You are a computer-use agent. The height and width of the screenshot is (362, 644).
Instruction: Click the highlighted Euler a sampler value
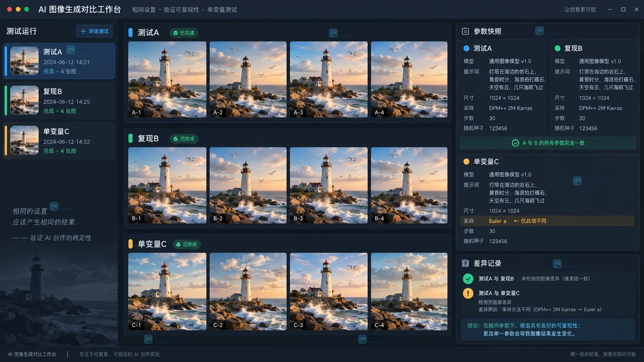498,221
